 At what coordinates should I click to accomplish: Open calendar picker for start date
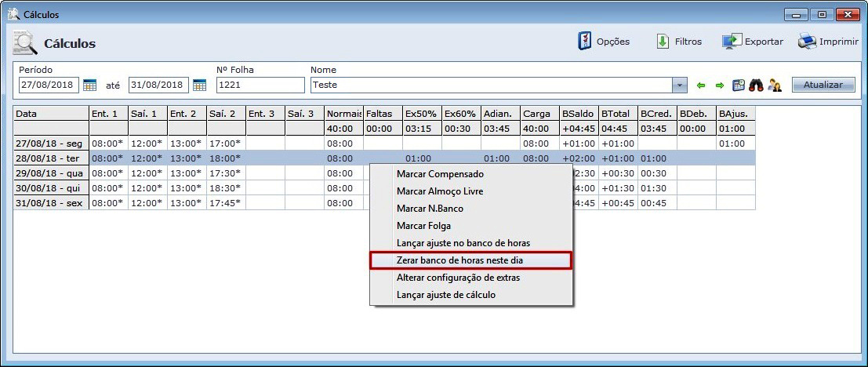pos(89,85)
